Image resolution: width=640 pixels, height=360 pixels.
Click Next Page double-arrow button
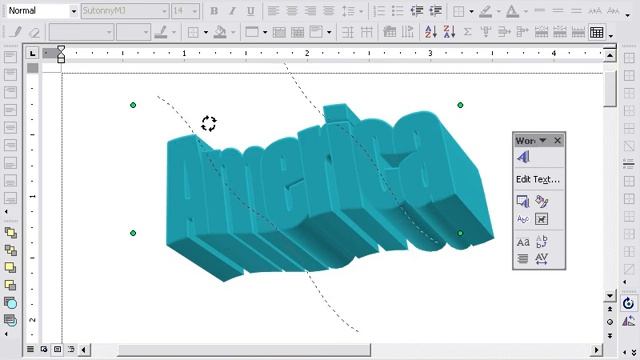pos(610,336)
